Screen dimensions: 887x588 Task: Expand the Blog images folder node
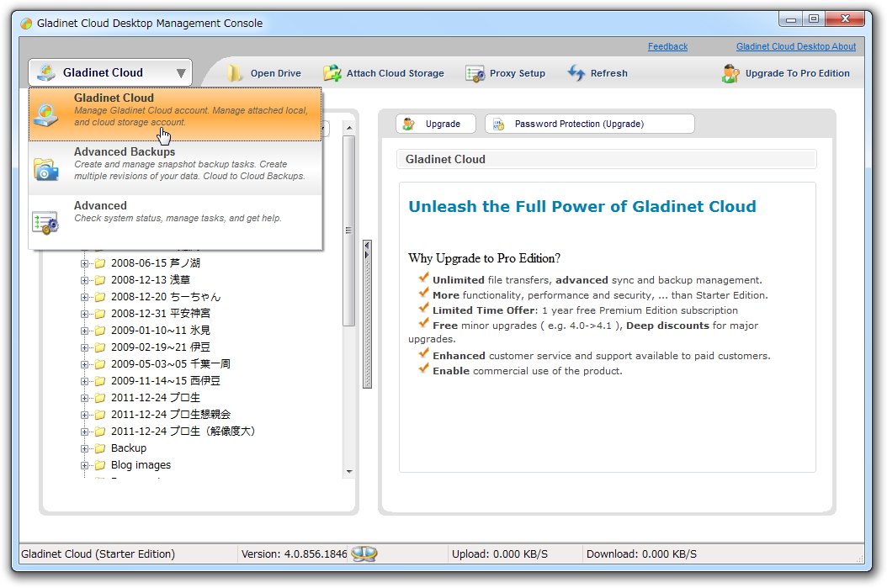84,466
